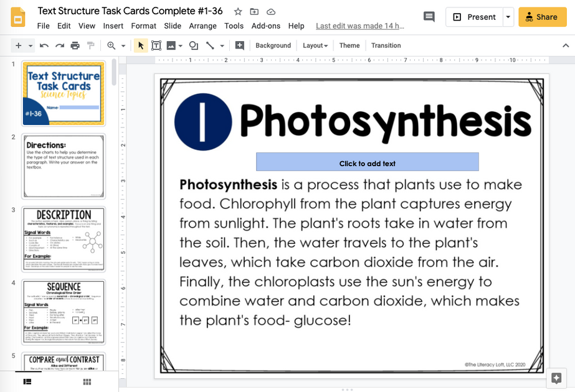575x392 pixels.
Task: Click the Share button
Action: point(541,17)
